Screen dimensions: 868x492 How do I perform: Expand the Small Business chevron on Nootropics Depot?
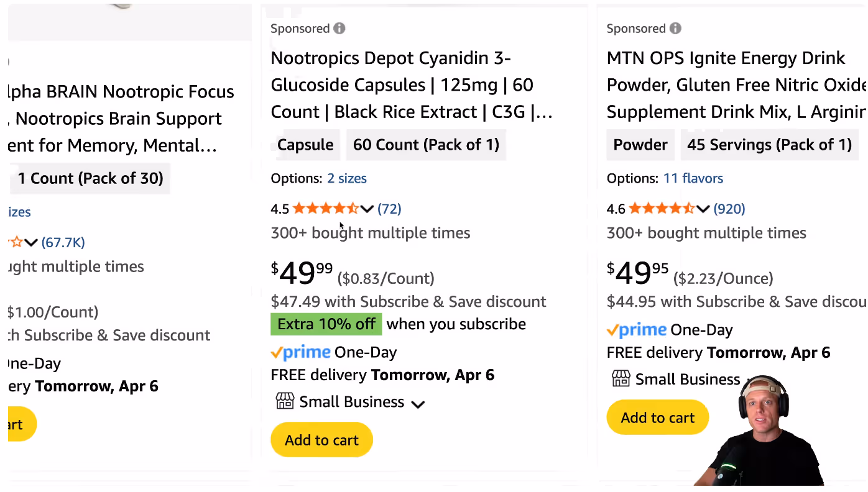[418, 404]
